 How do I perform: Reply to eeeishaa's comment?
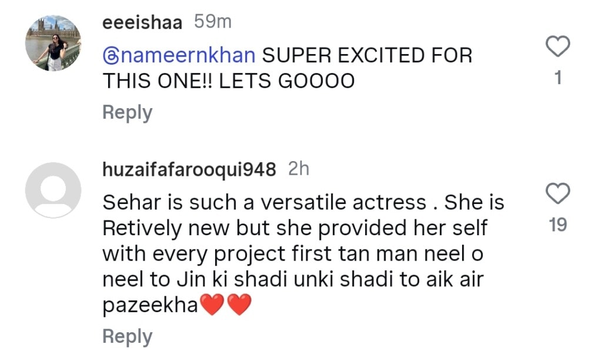coord(127,112)
